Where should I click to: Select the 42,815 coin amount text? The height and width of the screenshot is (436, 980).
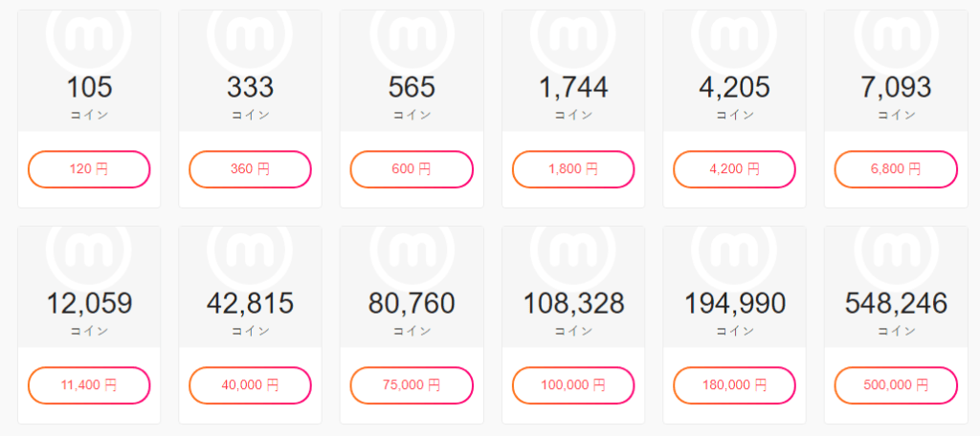pyautogui.click(x=251, y=304)
